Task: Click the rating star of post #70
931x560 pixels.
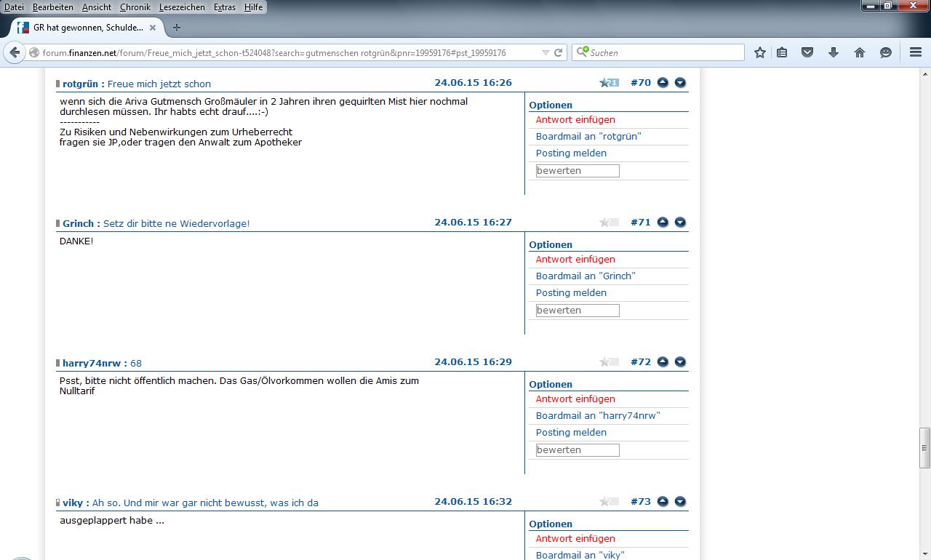Action: point(609,83)
